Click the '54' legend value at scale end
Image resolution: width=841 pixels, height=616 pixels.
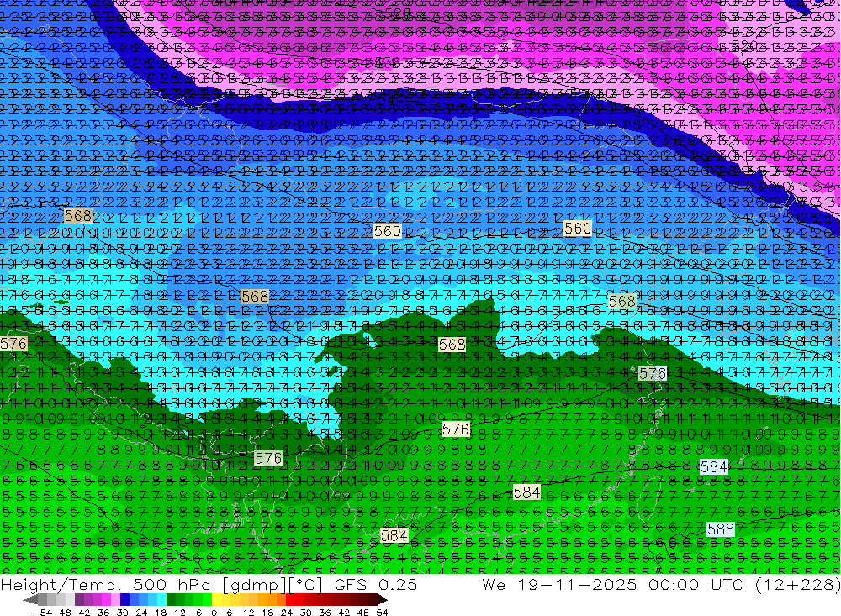382,612
